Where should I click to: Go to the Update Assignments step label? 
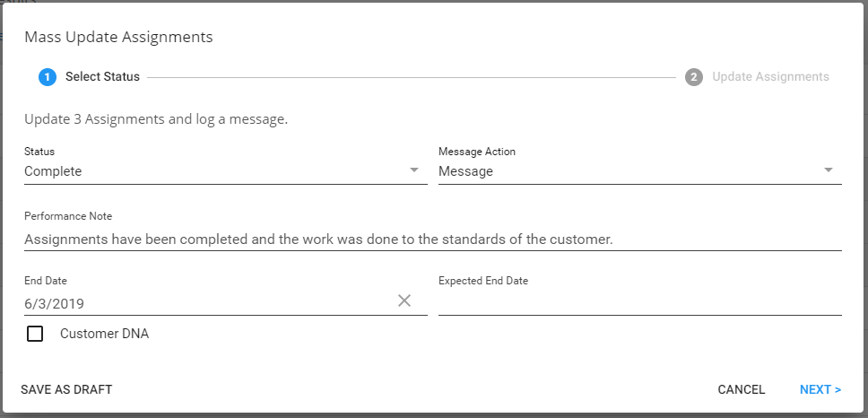770,77
